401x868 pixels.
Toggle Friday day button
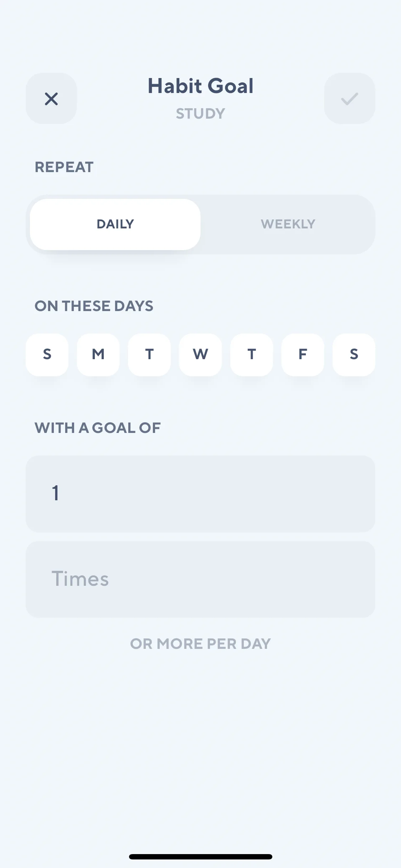303,355
